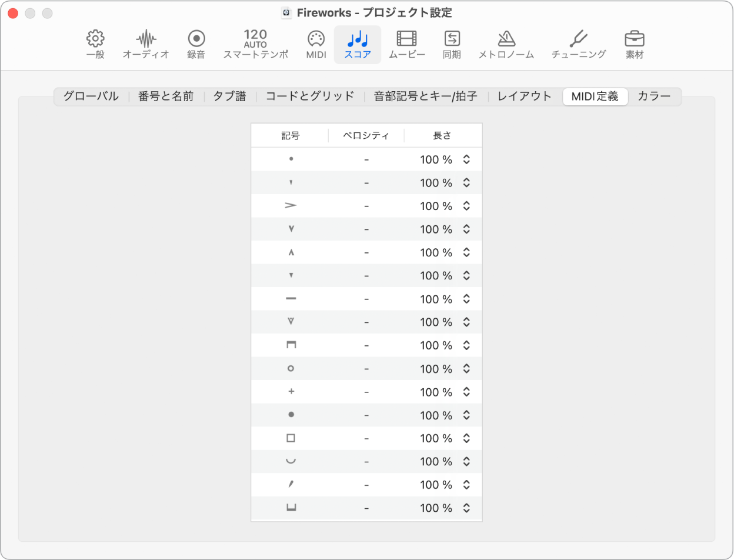
Task: Click the 記号 column header
Action: pos(291,135)
